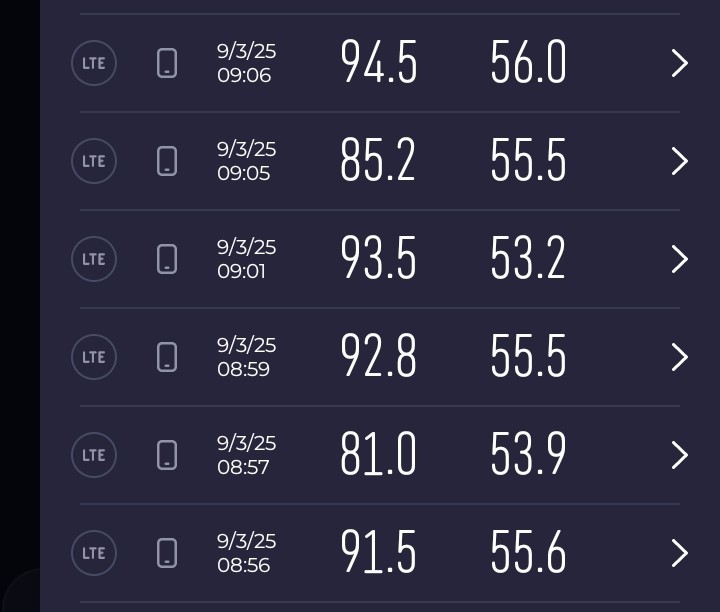Click the 55.6 upload speed value
Screen dimensions: 720x612
pyautogui.click(x=529, y=553)
